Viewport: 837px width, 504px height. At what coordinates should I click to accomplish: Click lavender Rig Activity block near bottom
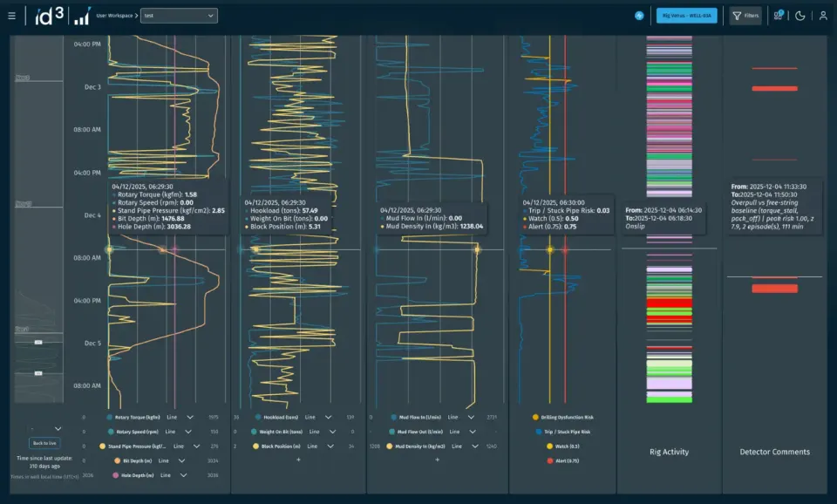tap(670, 384)
